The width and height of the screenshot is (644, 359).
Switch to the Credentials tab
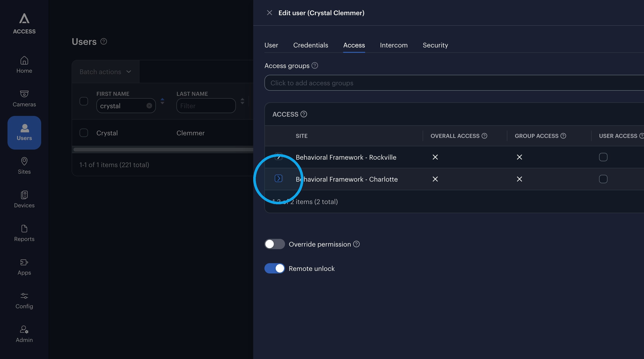coord(311,45)
